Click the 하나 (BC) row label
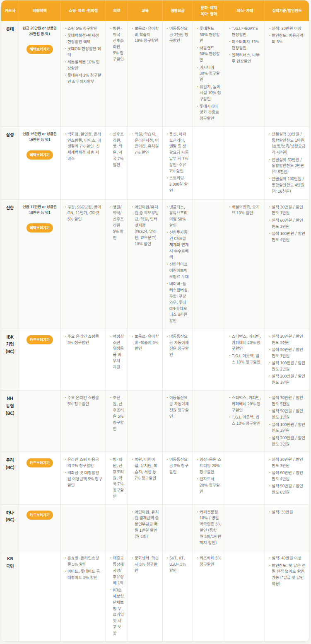Viewport: 311px width, 644px height. (x=10, y=516)
